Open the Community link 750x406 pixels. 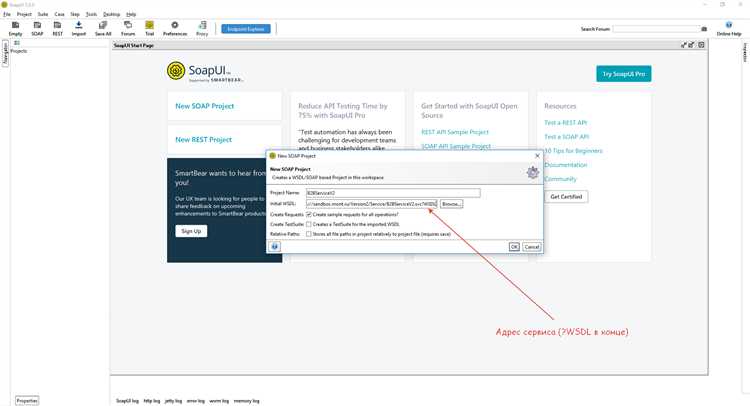(x=561, y=179)
